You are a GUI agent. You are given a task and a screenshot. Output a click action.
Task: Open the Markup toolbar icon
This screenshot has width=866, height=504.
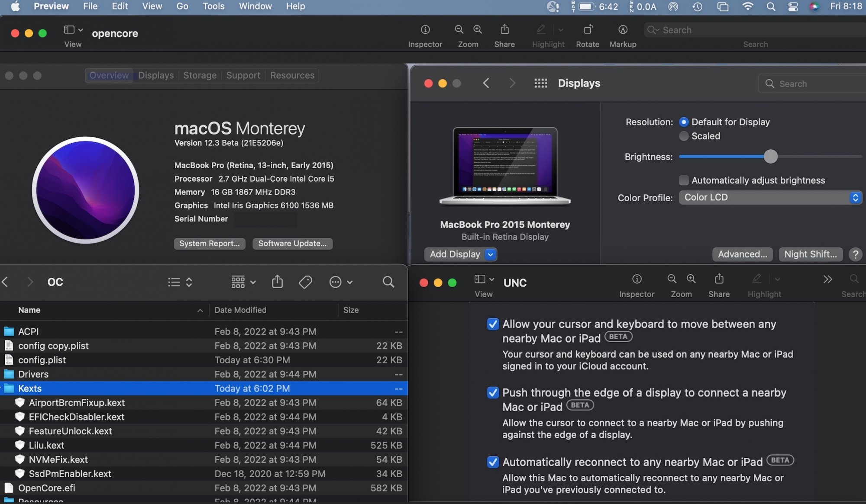point(623,30)
